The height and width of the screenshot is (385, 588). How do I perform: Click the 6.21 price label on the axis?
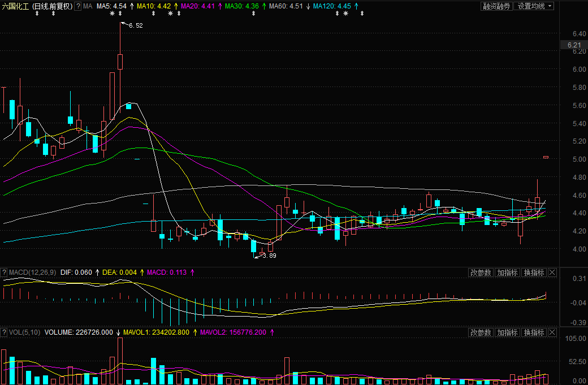pyautogui.click(x=573, y=45)
